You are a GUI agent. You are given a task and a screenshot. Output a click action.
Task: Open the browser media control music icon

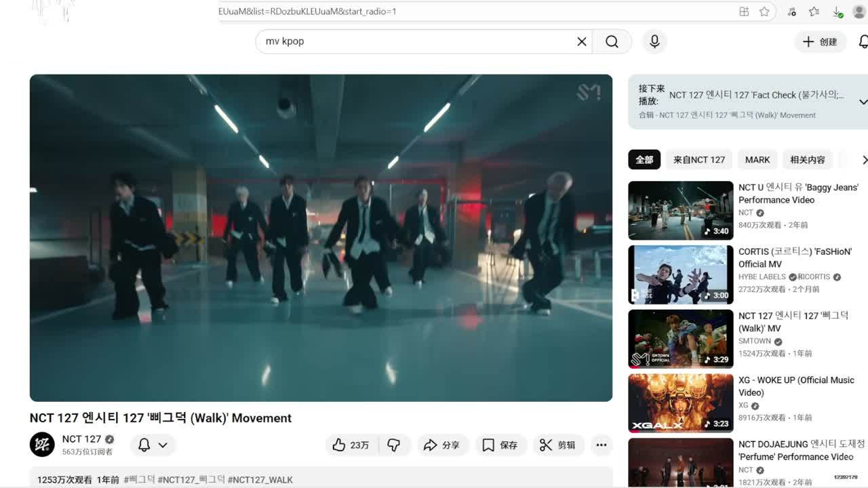click(x=791, y=12)
